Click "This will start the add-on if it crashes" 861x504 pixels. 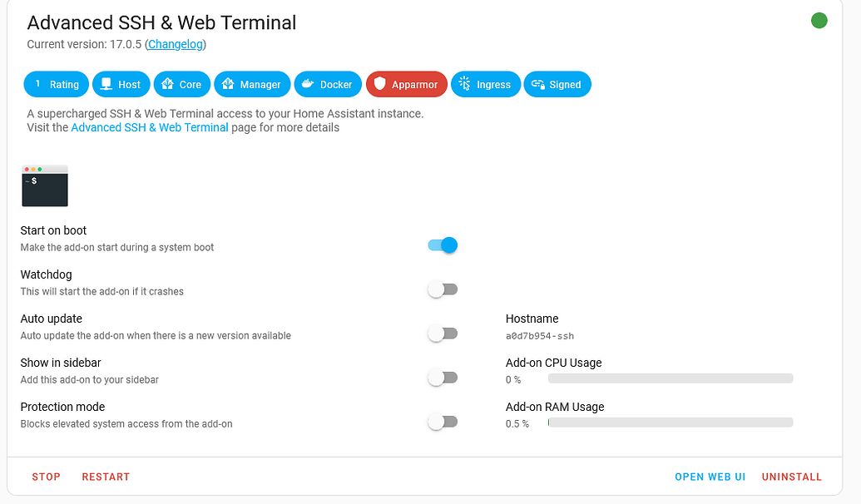coord(102,292)
